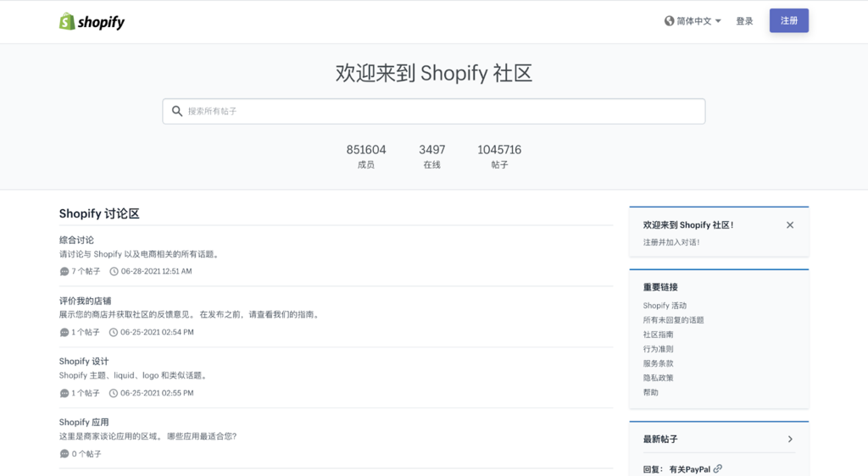
Task: Click the 注册 button
Action: point(789,20)
